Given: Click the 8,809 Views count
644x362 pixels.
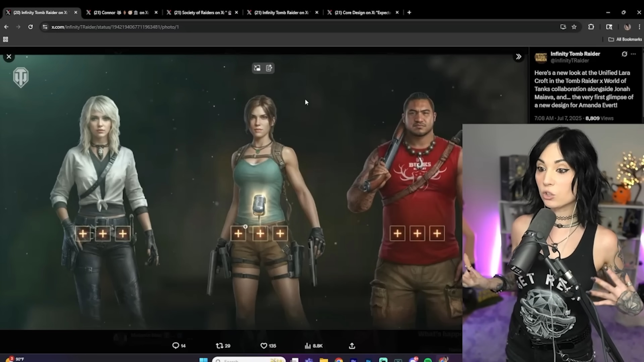Looking at the screenshot, I should coord(599,118).
